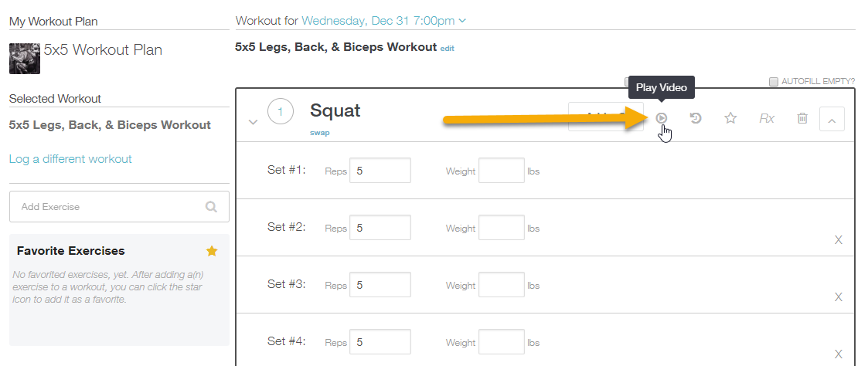Remove Set #2 with the X

point(839,240)
